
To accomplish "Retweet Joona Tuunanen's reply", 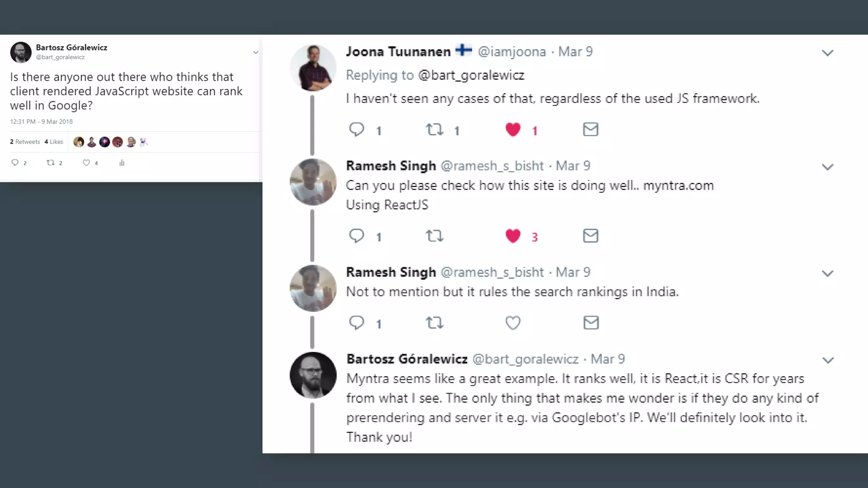I will click(434, 129).
